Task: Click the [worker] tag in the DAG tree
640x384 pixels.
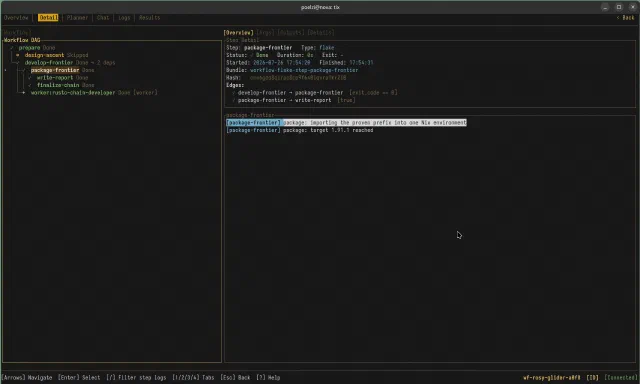Action: [x=145, y=93]
